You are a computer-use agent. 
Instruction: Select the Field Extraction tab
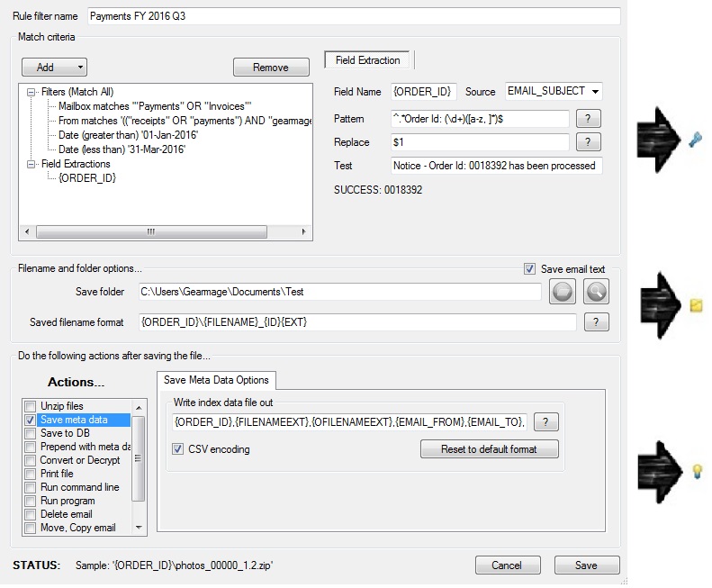click(x=368, y=60)
